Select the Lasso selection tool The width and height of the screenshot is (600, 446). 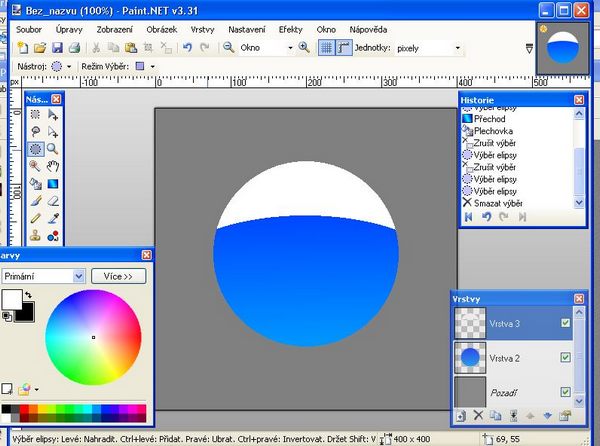pyautogui.click(x=35, y=132)
